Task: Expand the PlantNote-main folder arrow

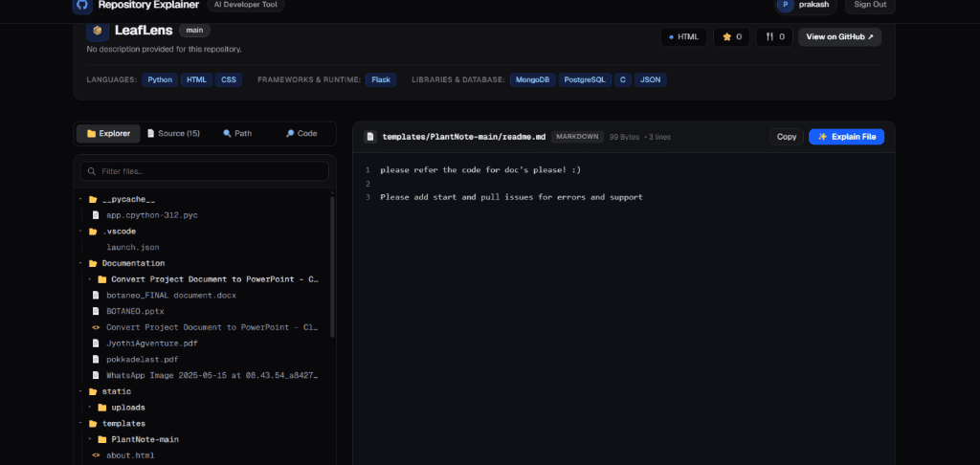Action: pos(90,439)
